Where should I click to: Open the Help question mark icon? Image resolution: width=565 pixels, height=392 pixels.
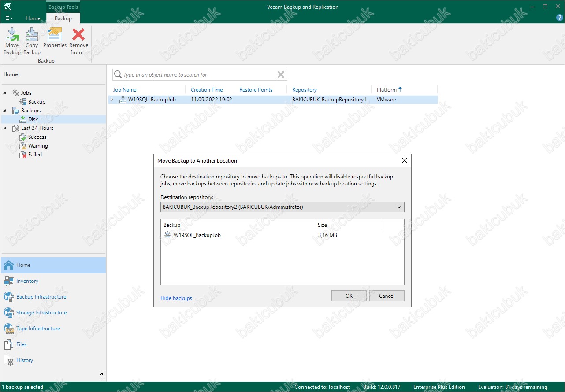[x=560, y=18]
